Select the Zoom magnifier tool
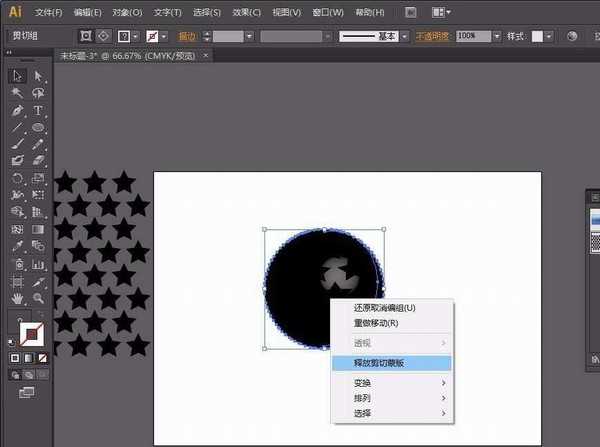The image size is (600, 447). pos(38,298)
